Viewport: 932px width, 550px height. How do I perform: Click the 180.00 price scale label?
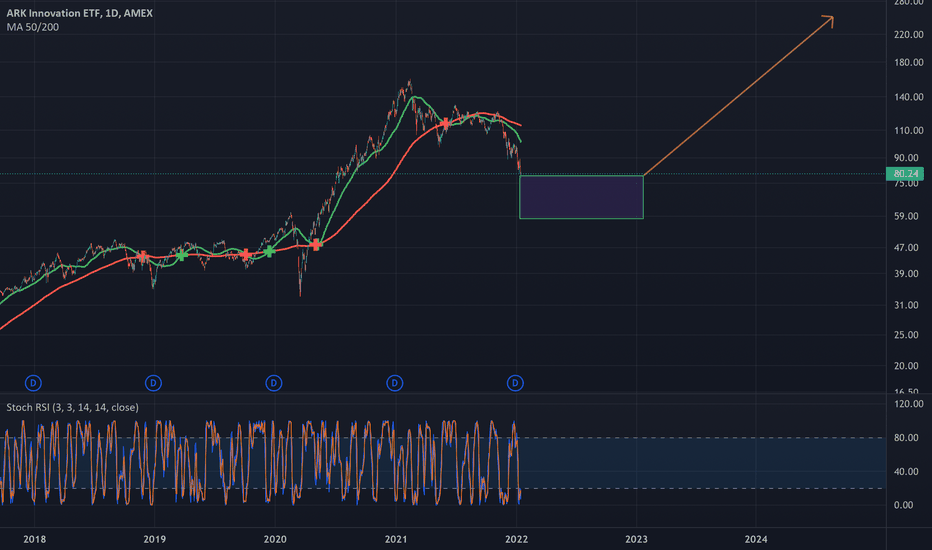909,62
